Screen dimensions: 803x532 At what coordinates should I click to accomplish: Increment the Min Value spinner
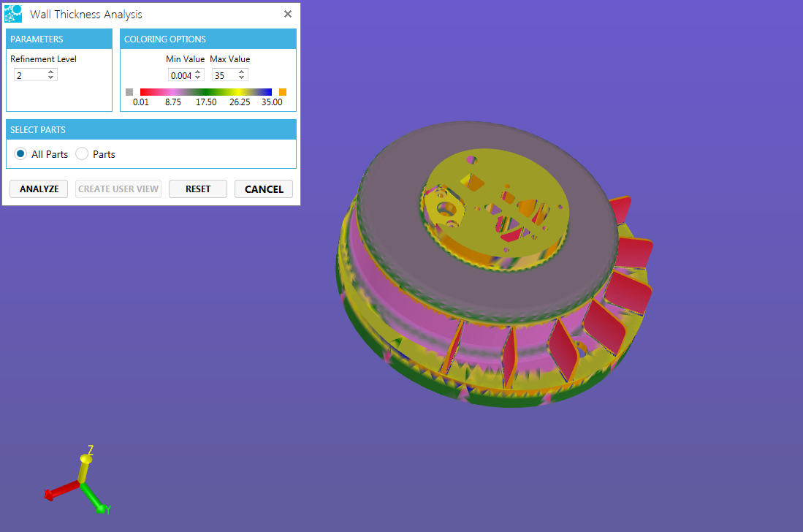tap(197, 72)
